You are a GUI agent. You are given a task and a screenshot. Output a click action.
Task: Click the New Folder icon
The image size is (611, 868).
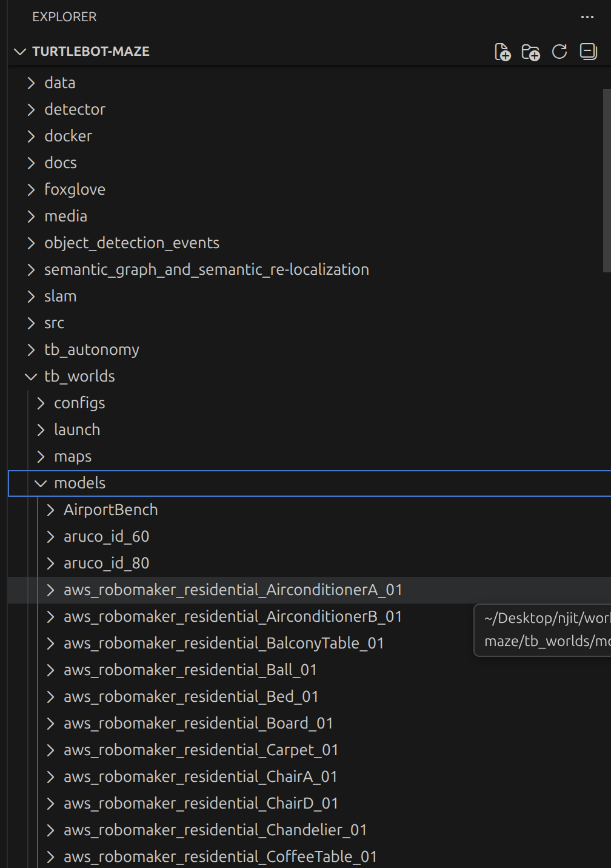[531, 52]
